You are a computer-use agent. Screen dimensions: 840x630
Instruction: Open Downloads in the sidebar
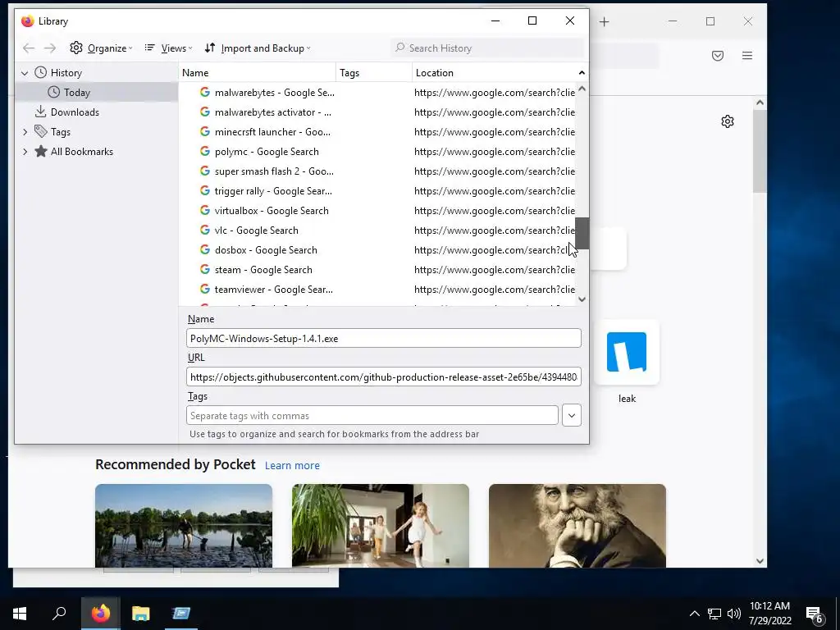(x=75, y=112)
